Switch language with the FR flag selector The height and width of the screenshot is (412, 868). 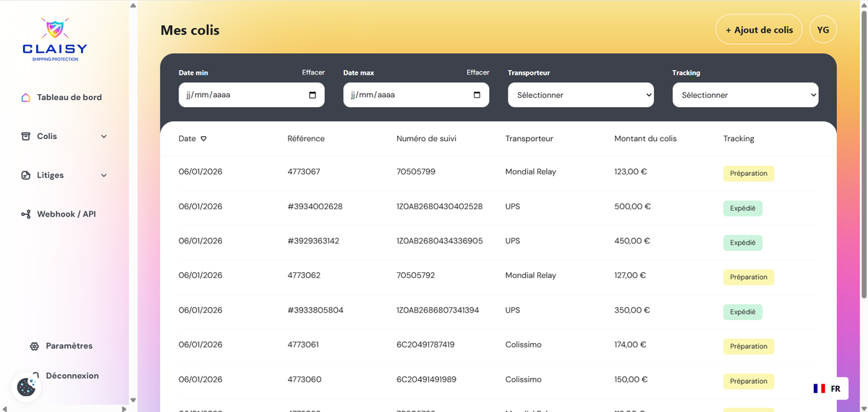click(x=827, y=389)
